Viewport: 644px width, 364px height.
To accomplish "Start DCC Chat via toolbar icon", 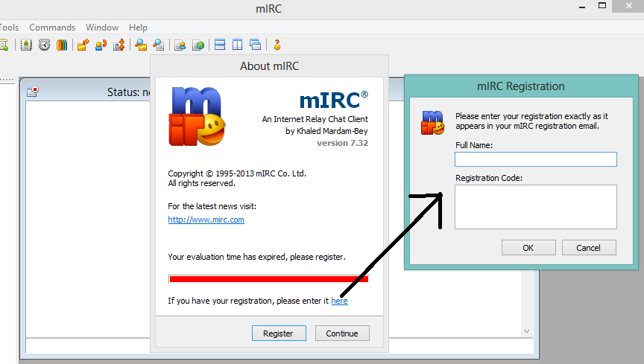I will tap(101, 45).
